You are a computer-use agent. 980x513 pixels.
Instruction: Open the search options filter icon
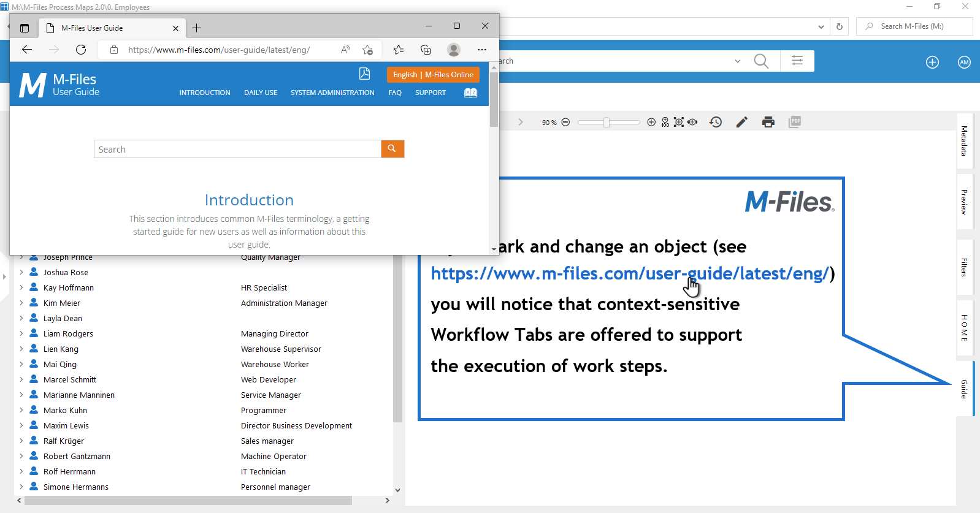(x=797, y=61)
